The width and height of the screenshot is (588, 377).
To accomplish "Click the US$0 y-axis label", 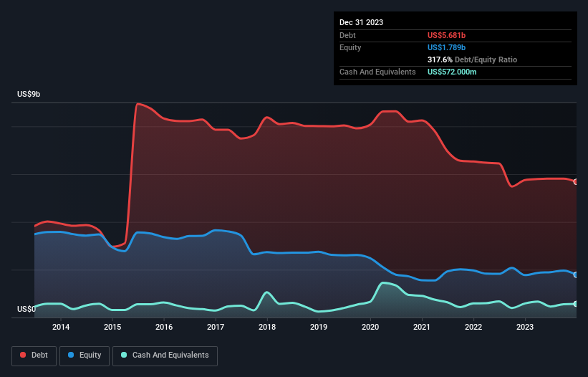I will (x=26, y=309).
